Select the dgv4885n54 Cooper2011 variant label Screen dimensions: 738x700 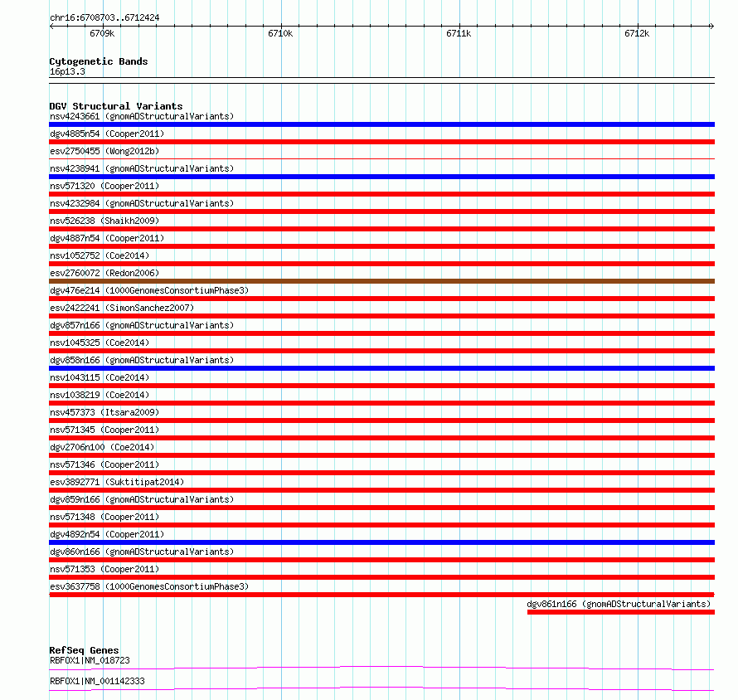point(107,134)
